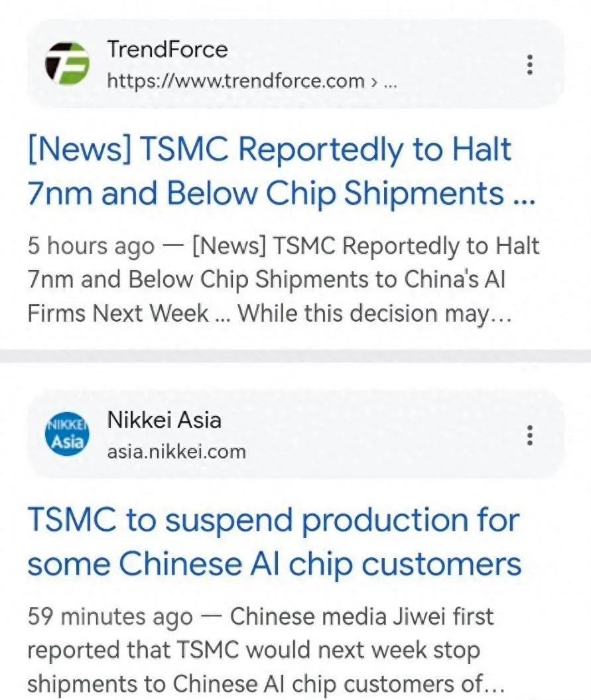This screenshot has height=700, width=591.
Task: Open the three-dot menu for Nikkei Asia result
Action: [529, 435]
